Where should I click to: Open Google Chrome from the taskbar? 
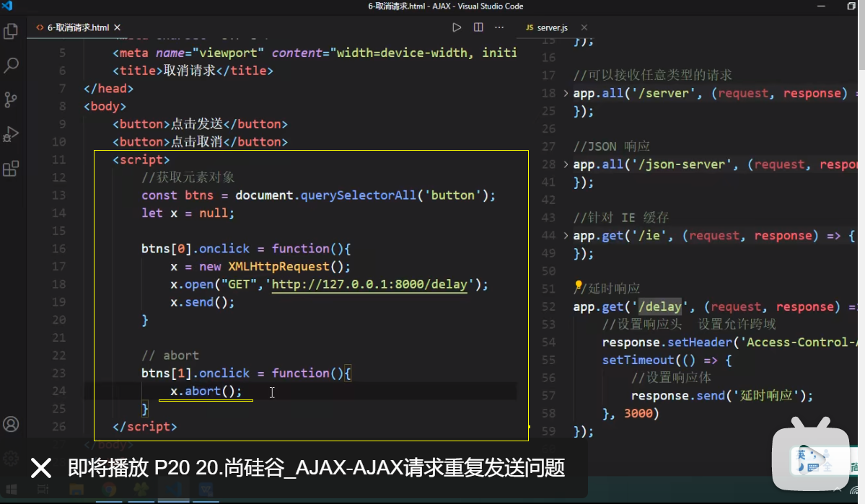(109, 490)
